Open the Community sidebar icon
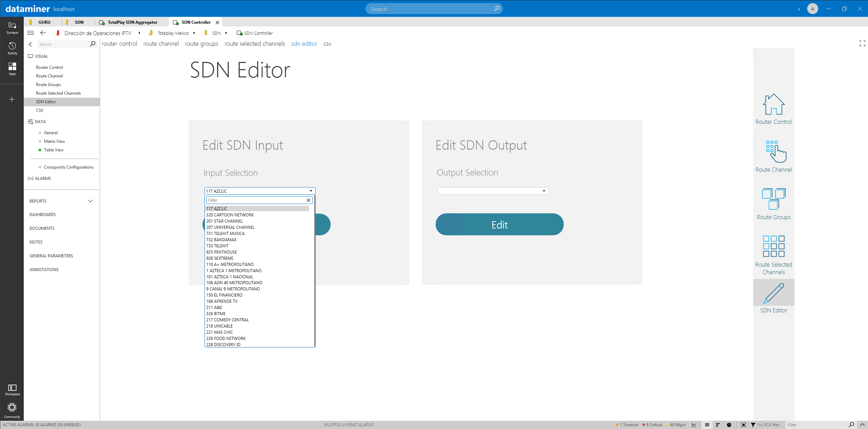The image size is (868, 429). tap(12, 410)
